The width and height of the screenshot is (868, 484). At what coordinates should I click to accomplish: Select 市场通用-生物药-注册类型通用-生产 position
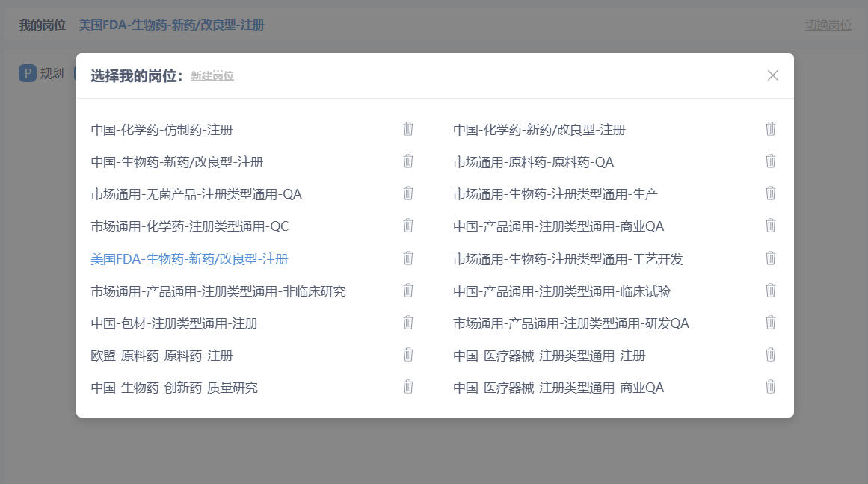point(555,194)
